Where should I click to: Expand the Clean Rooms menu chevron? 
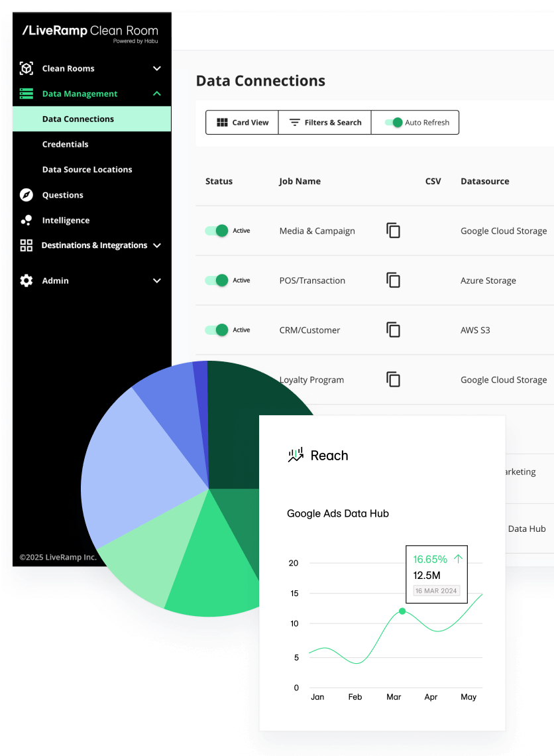156,68
